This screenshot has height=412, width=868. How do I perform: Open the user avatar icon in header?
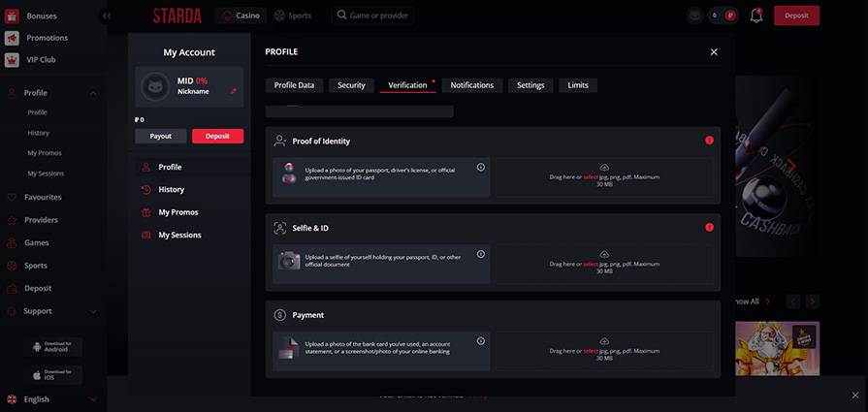coord(693,16)
